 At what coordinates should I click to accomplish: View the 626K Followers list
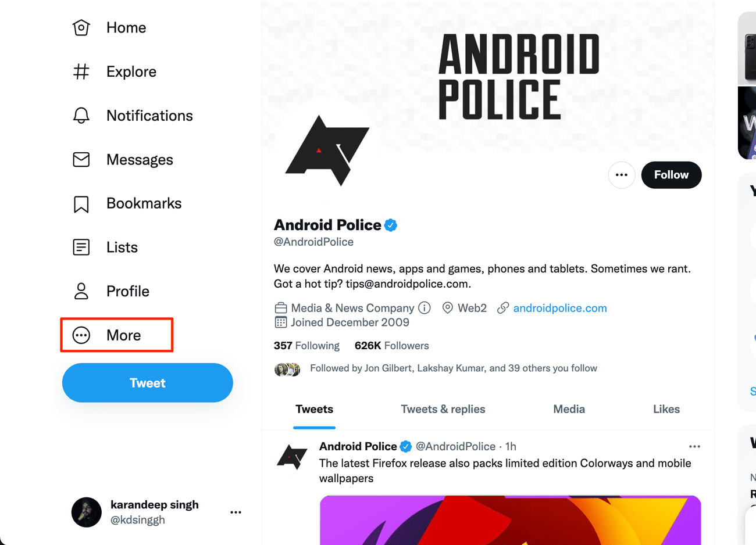(x=391, y=346)
